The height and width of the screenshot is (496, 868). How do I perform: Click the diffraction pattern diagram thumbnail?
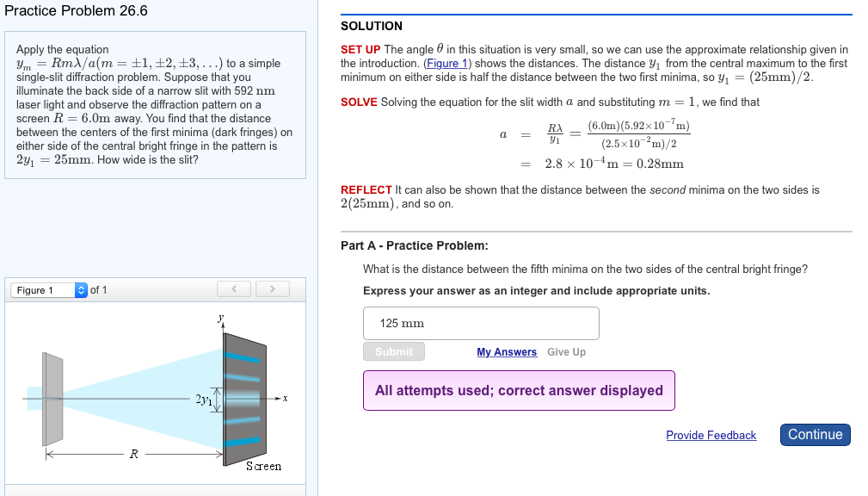click(155, 396)
